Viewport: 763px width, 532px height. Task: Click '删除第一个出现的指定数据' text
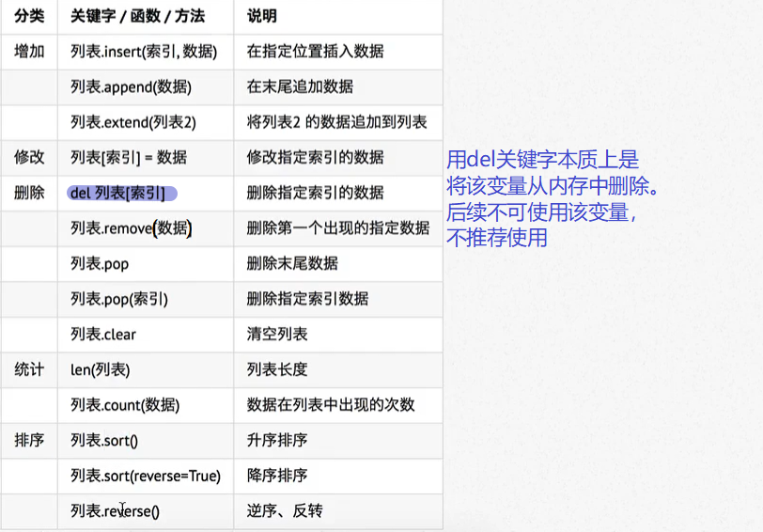click(338, 227)
